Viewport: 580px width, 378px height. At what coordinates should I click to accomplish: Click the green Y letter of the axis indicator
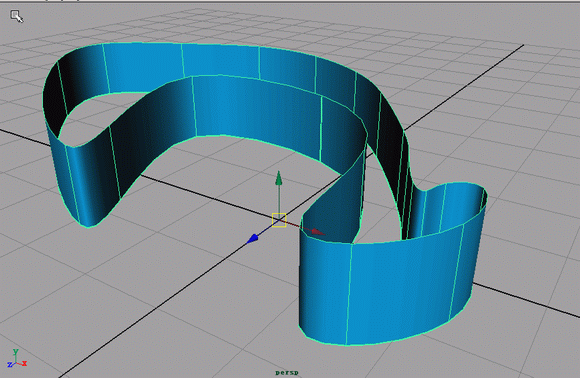[x=16, y=352]
